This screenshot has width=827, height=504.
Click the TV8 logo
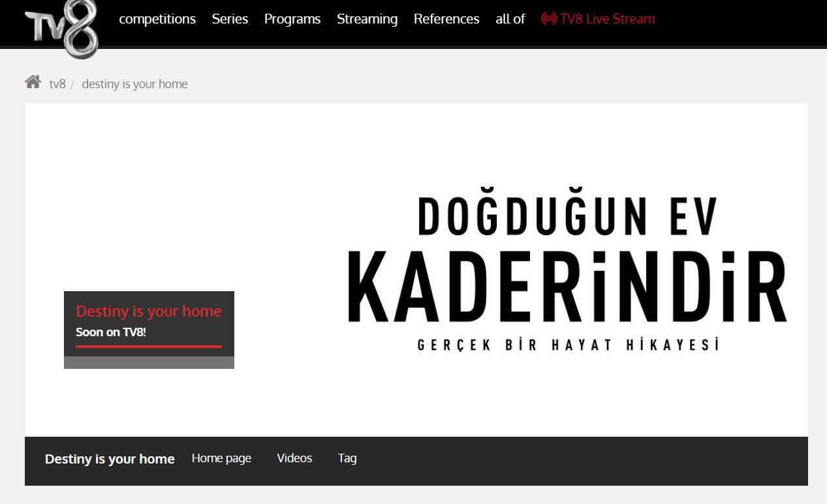(62, 29)
